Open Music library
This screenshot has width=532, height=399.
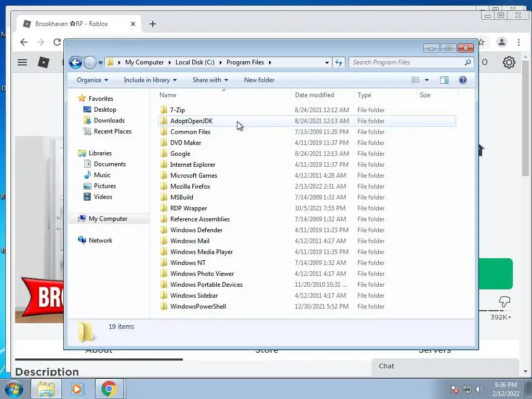pyautogui.click(x=102, y=175)
